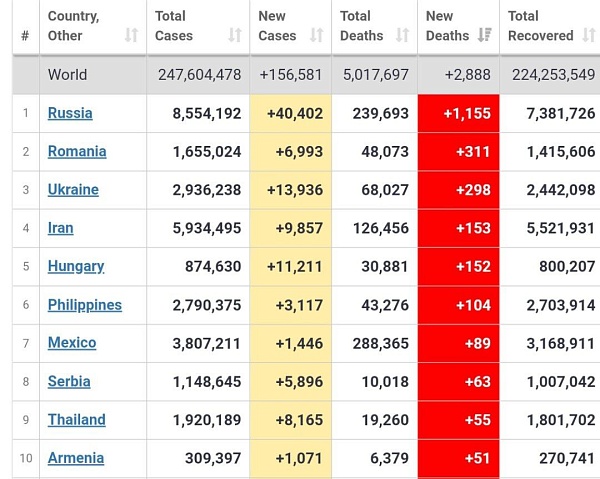Screen dimensions: 600x479
Task: Open the Hungary country link
Action: 76,266
